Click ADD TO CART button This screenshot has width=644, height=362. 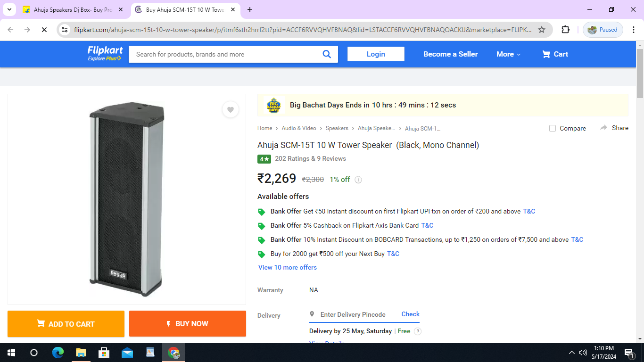pos(66,324)
